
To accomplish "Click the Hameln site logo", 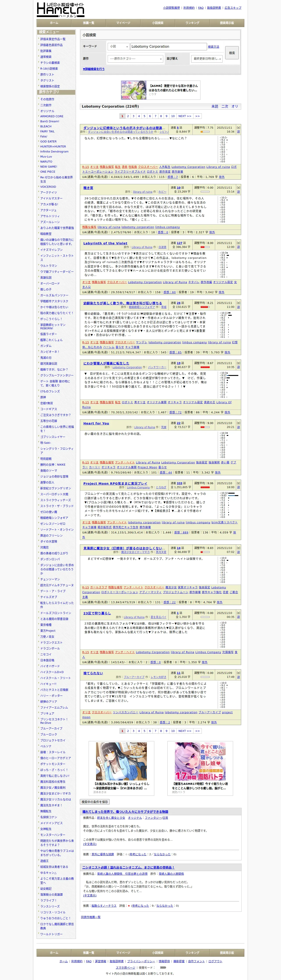I will (x=60, y=9).
